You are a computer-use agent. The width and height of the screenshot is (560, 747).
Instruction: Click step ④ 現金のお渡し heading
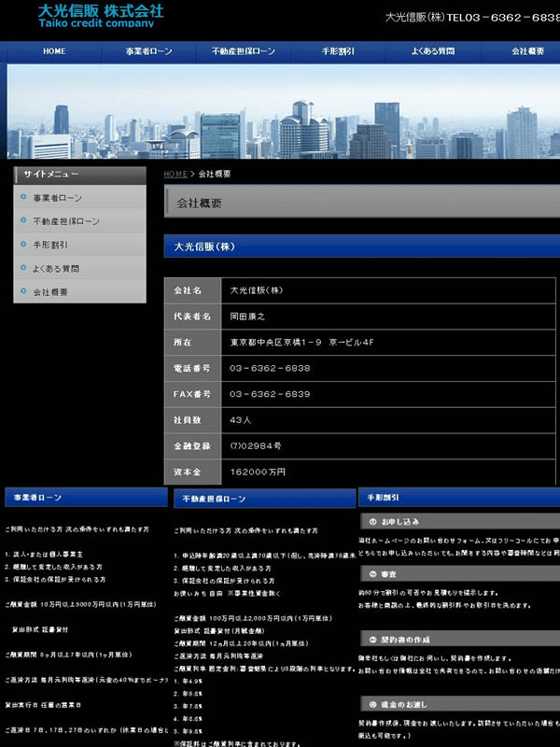[460, 704]
